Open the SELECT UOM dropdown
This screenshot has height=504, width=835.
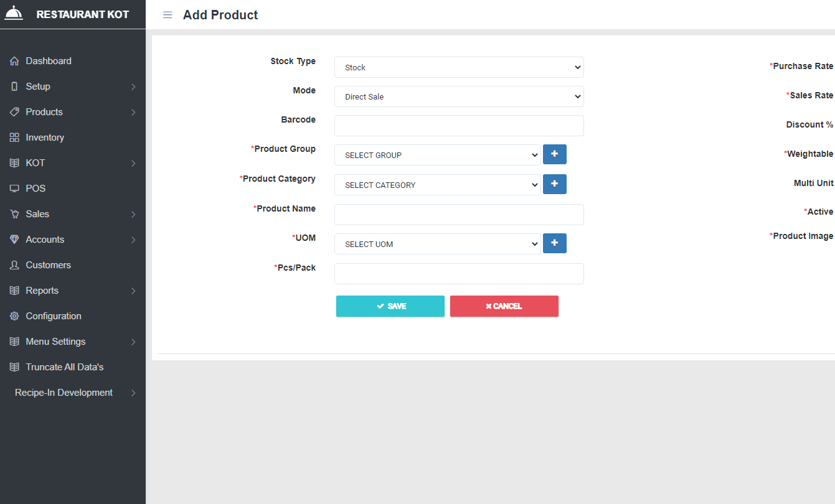(437, 244)
